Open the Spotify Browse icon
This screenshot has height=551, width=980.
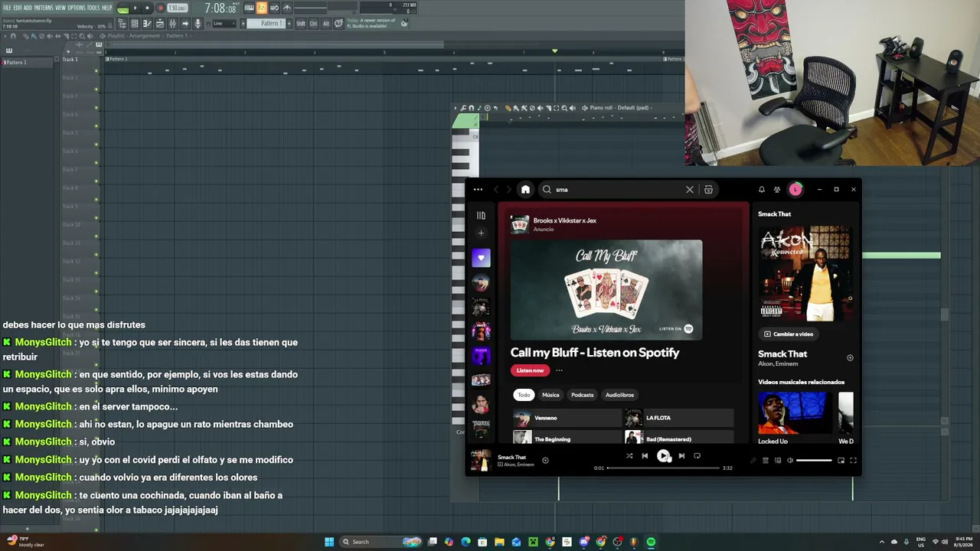click(708, 190)
